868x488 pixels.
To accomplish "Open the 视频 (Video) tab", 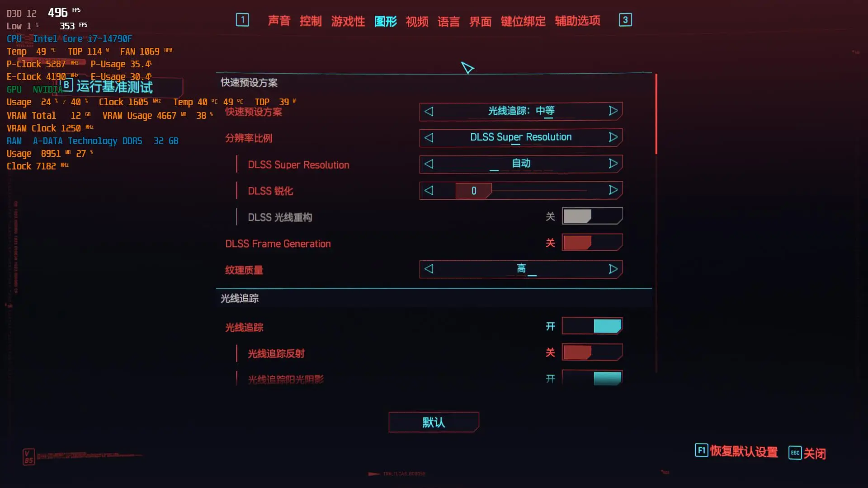I will pos(417,20).
